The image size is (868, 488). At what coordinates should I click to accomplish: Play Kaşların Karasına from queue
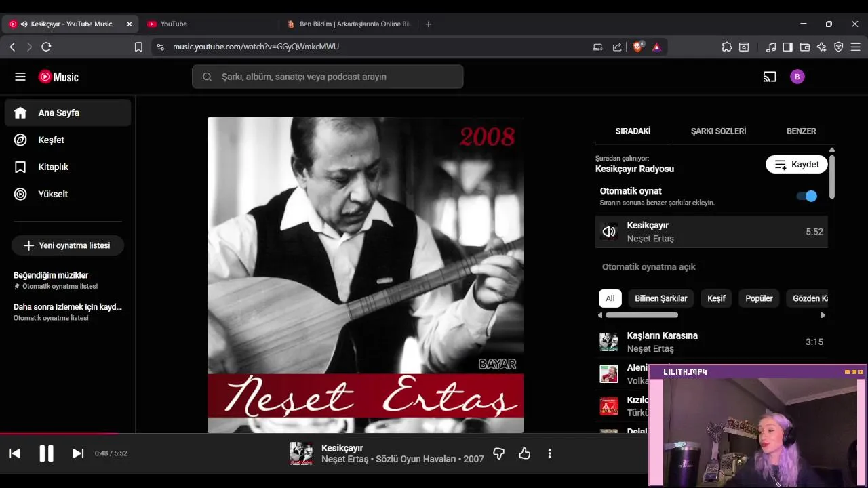[x=711, y=342]
